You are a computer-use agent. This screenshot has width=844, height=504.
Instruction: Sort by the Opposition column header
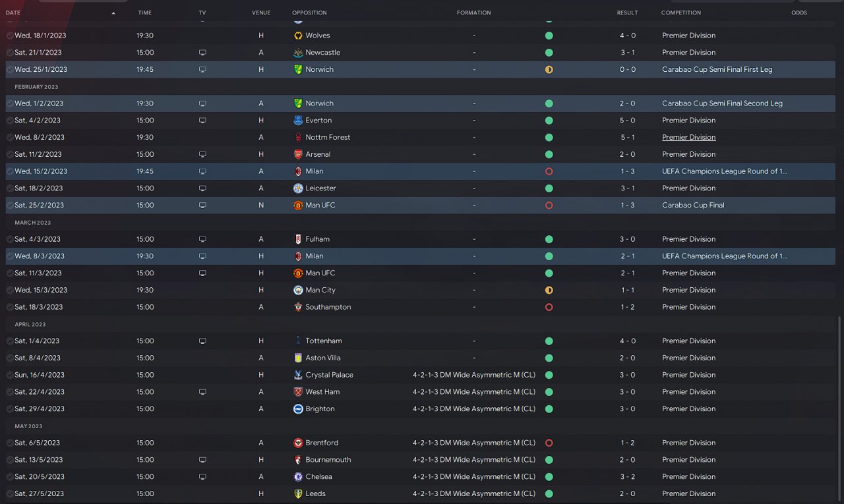[309, 13]
